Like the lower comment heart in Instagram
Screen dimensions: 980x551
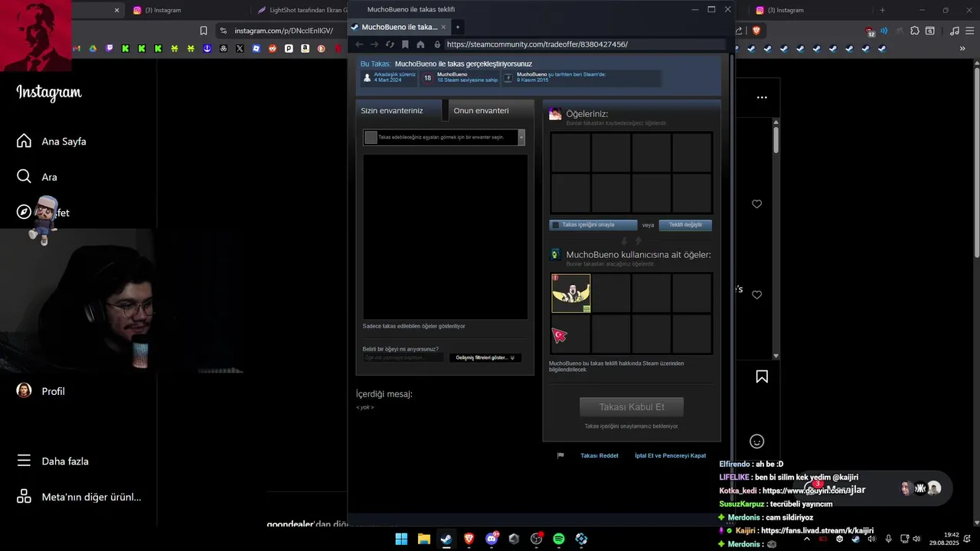pos(756,295)
